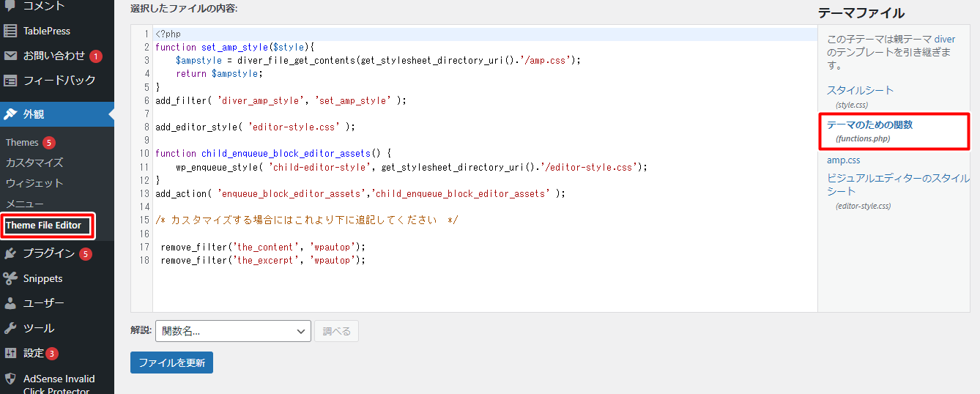Open the メニュー submenu item
The height and width of the screenshot is (394, 980).
(25, 204)
